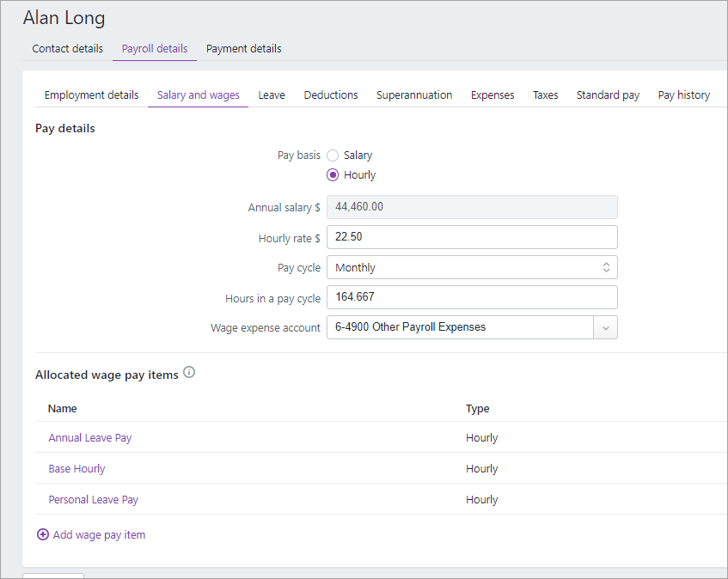The image size is (728, 579).
Task: Switch to the Payment details tab
Action: point(243,49)
